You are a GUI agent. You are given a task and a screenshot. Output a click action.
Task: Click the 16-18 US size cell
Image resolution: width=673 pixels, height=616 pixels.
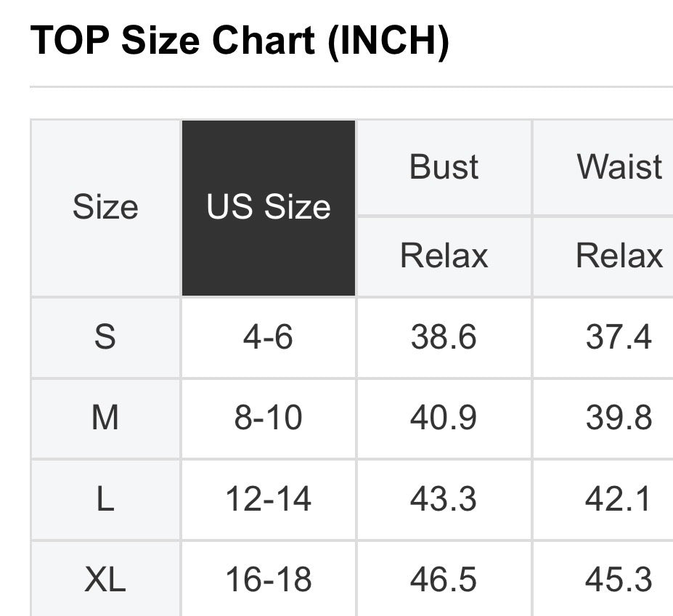coord(268,580)
